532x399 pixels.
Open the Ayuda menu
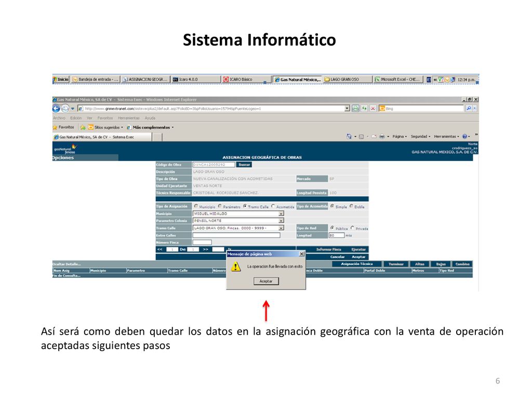[150, 118]
